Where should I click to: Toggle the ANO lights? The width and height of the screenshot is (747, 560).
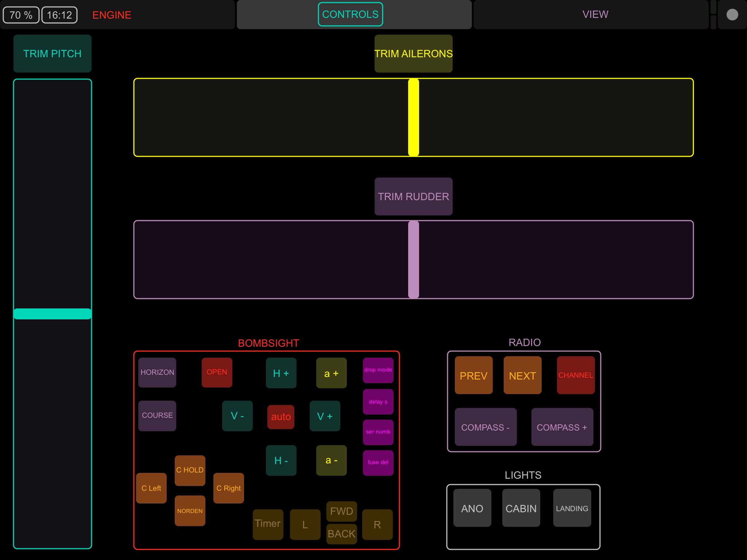coord(472,508)
